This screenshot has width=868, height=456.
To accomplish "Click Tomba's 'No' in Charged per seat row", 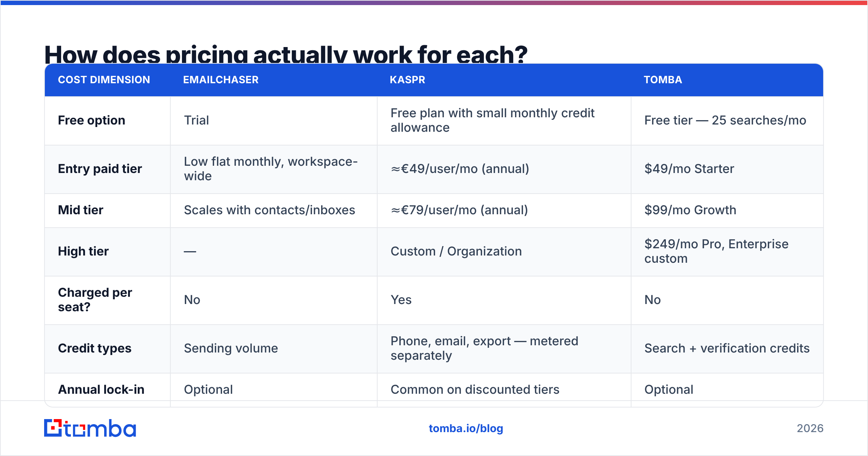I will click(x=652, y=300).
